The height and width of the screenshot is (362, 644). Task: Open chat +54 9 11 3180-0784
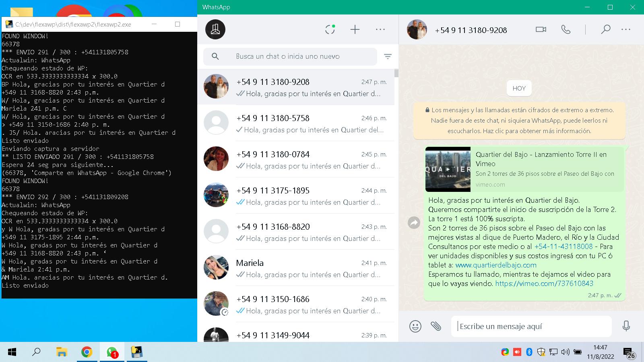tap(296, 159)
